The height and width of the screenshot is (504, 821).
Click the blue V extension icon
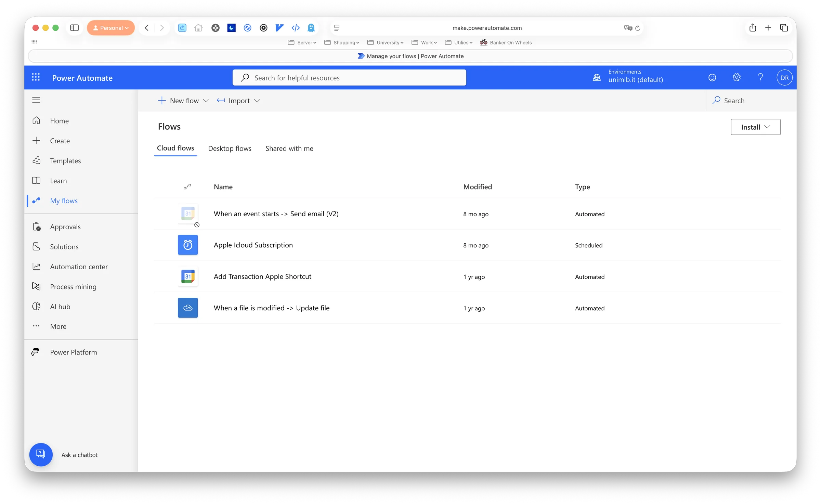click(279, 28)
